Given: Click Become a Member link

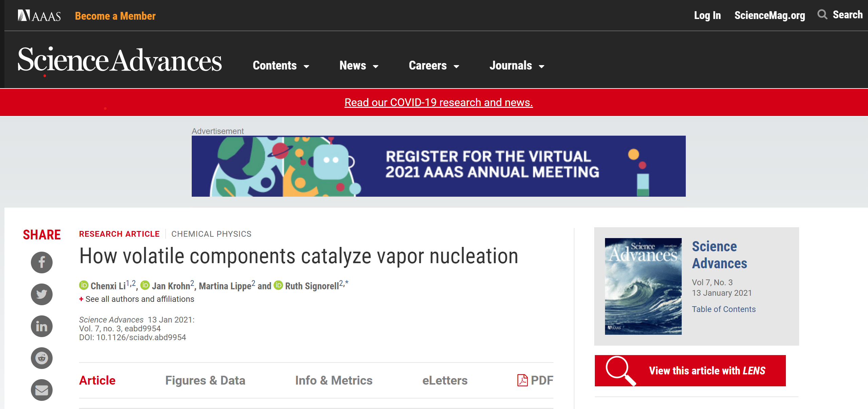Looking at the screenshot, I should (x=115, y=16).
